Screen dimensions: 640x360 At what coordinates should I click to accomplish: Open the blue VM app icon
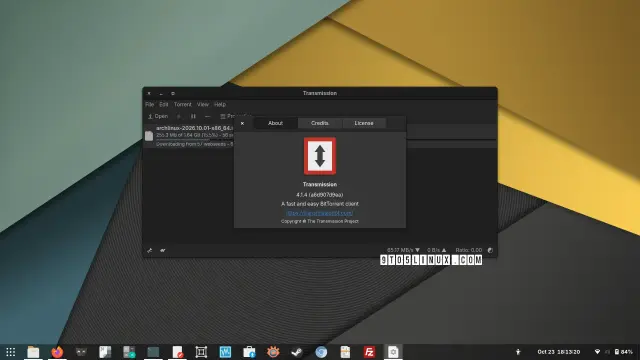[225, 352]
